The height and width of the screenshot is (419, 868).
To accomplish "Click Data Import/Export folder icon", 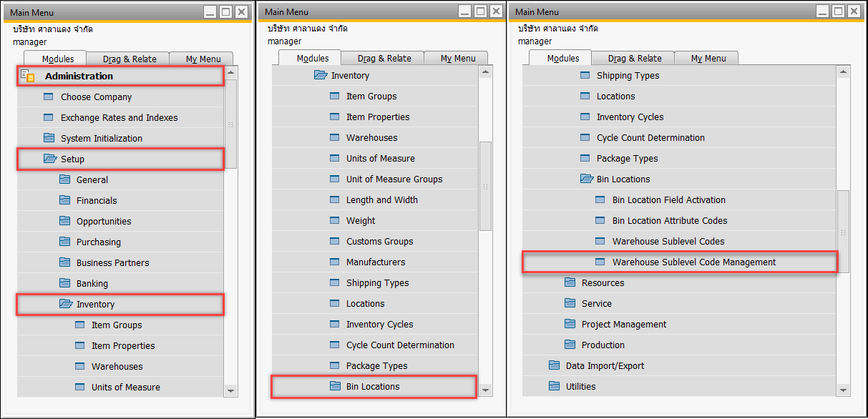I will click(x=554, y=365).
